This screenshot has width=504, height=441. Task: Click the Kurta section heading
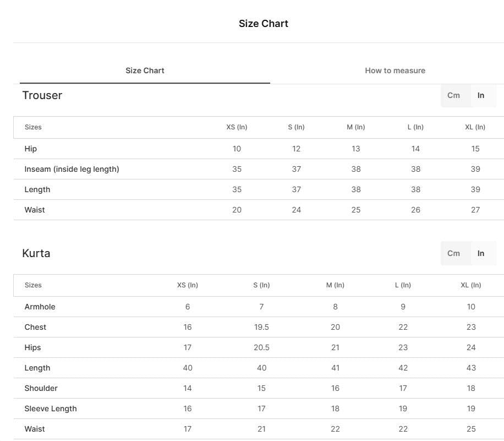click(36, 253)
